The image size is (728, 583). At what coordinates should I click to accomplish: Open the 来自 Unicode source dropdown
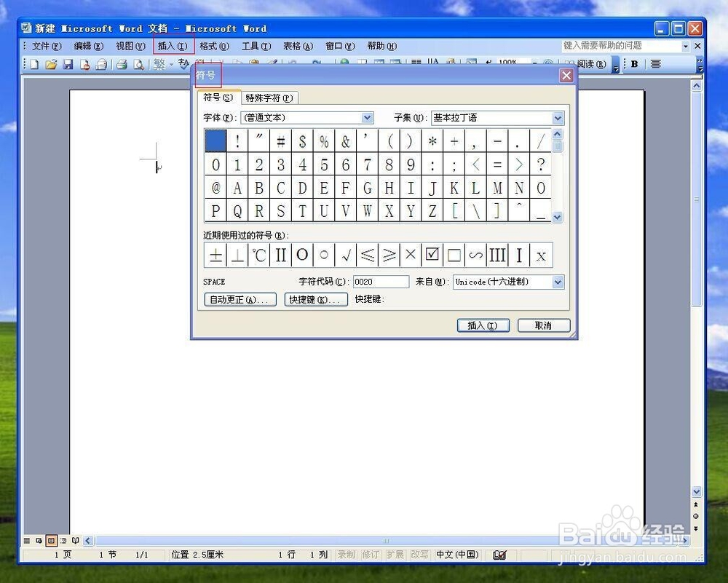pyautogui.click(x=558, y=282)
